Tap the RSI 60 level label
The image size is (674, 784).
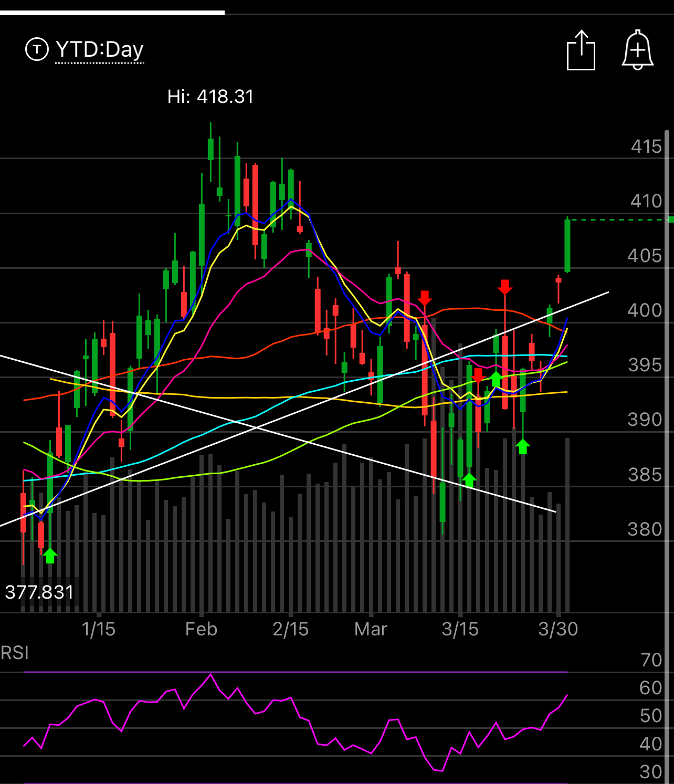651,688
